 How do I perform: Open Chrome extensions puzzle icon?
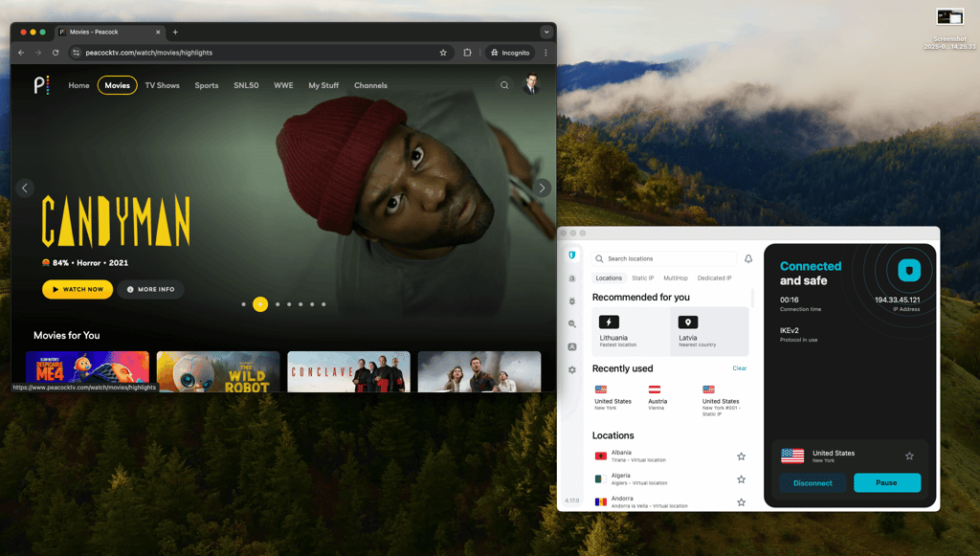(x=467, y=53)
